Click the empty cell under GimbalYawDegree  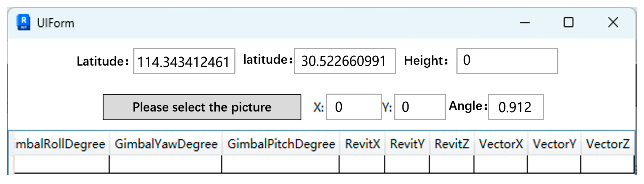click(x=165, y=164)
